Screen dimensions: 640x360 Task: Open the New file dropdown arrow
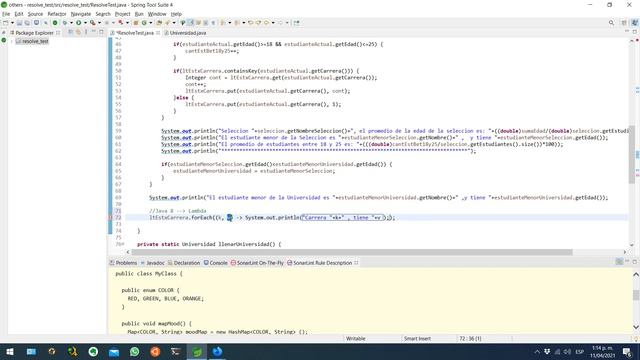(x=12, y=23)
